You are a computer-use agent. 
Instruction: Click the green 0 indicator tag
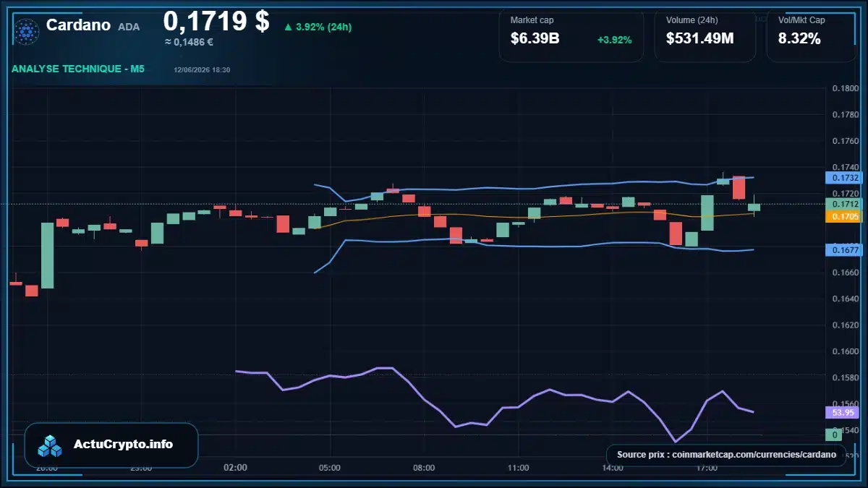pos(834,435)
